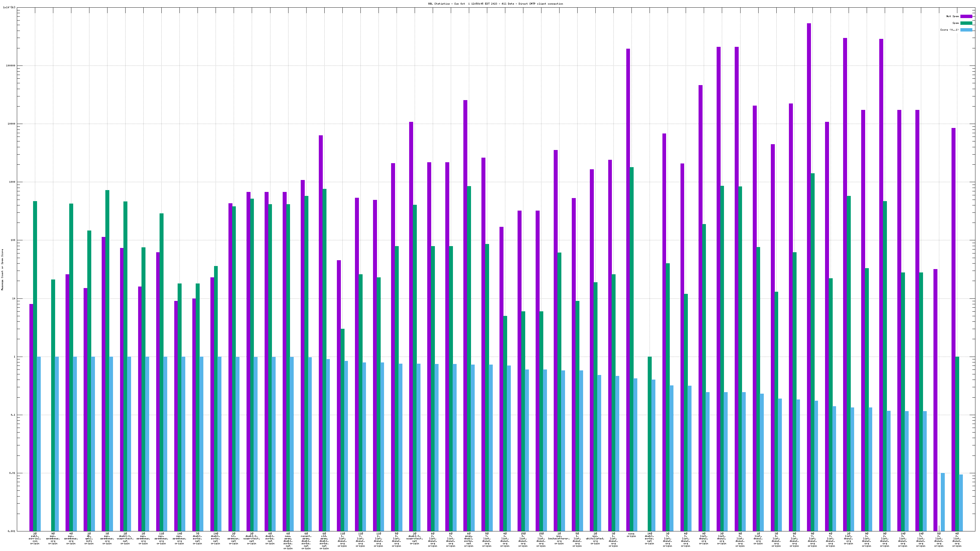Click the old.spam.dnsbl.sorbs.net origin x-axis label

(324, 541)
